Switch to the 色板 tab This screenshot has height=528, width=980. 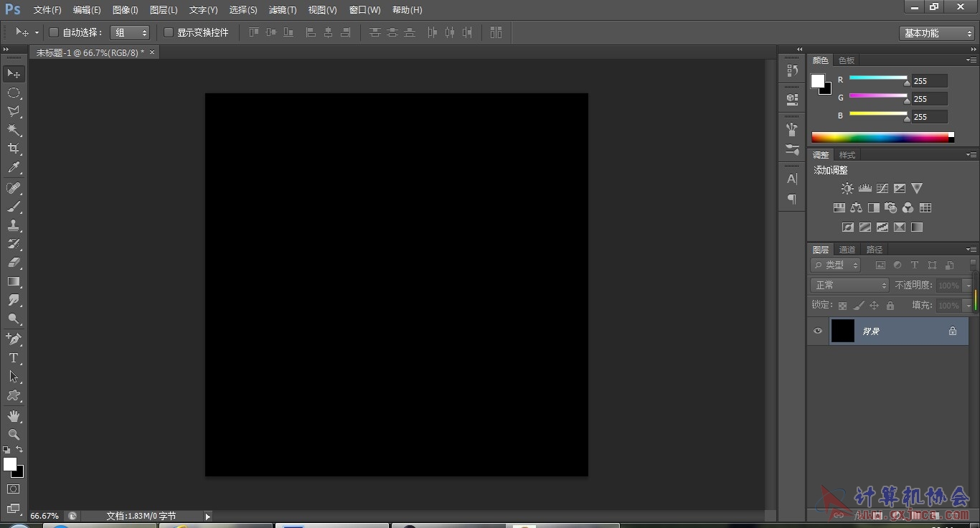point(847,60)
